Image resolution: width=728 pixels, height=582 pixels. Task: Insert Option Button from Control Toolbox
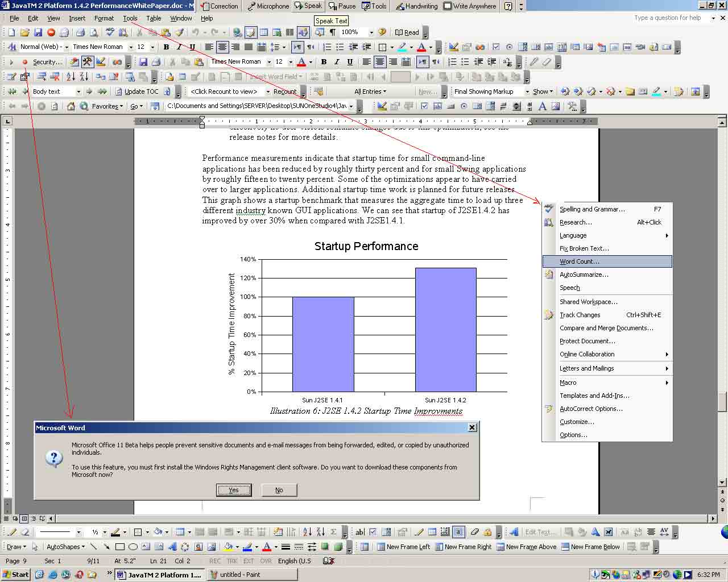(464, 106)
